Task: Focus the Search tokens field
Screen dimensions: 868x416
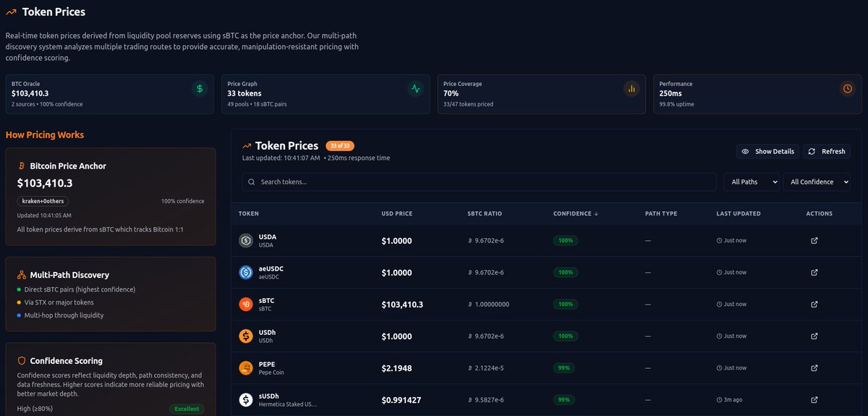Action: point(480,182)
